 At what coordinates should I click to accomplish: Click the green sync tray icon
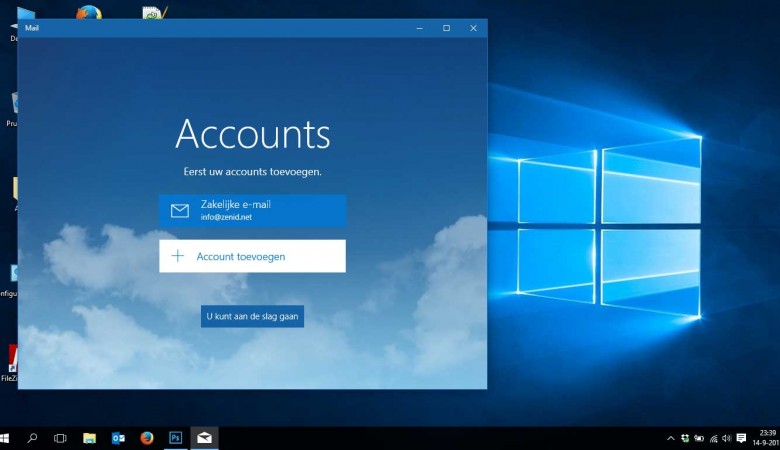[685, 438]
